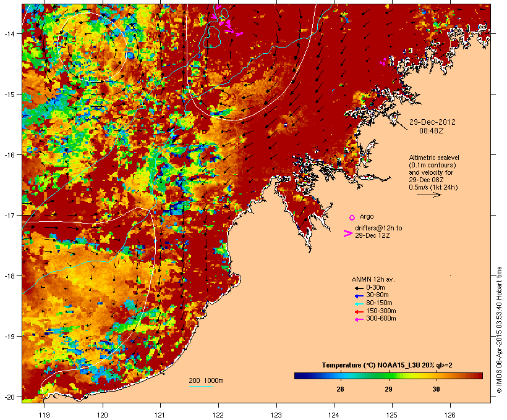The width and height of the screenshot is (507, 420).
Task: Click longitude axis label 125
Action: (x=392, y=415)
